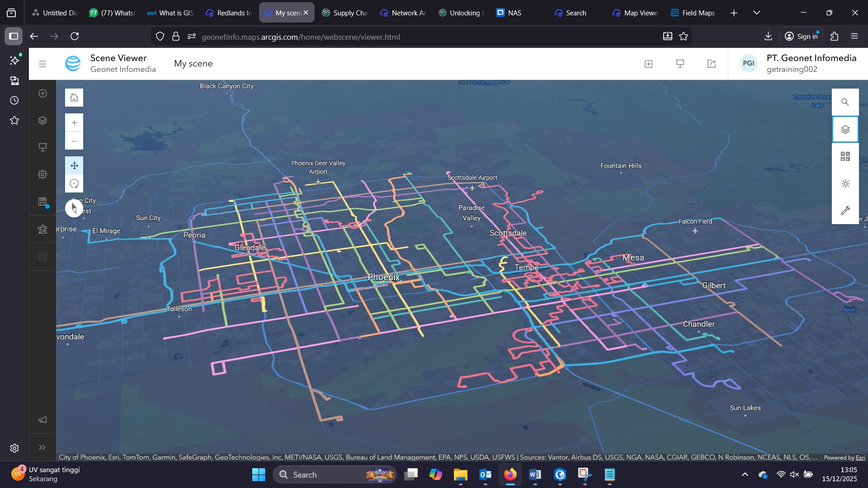Image resolution: width=868 pixels, height=488 pixels.
Task: Open the Basemap gallery tool
Action: pyautogui.click(x=845, y=156)
